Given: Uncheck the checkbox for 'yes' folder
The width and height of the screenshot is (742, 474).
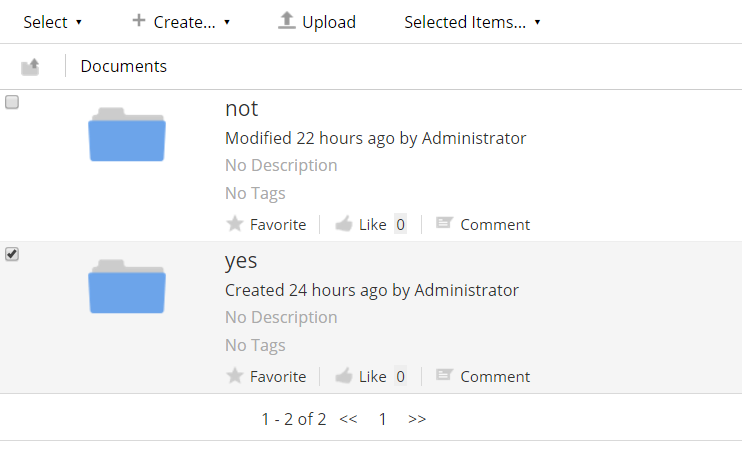Looking at the screenshot, I should 12,254.
